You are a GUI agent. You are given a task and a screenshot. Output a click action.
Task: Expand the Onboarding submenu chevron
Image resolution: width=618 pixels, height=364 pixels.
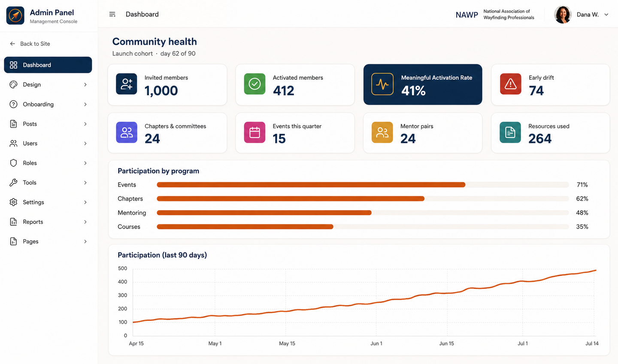pos(85,104)
